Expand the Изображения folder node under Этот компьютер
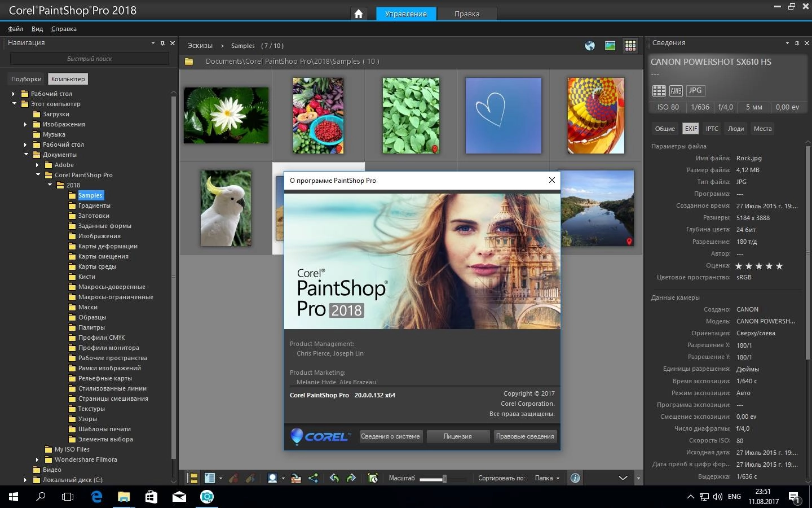This screenshot has width=812, height=508. pyautogui.click(x=25, y=124)
